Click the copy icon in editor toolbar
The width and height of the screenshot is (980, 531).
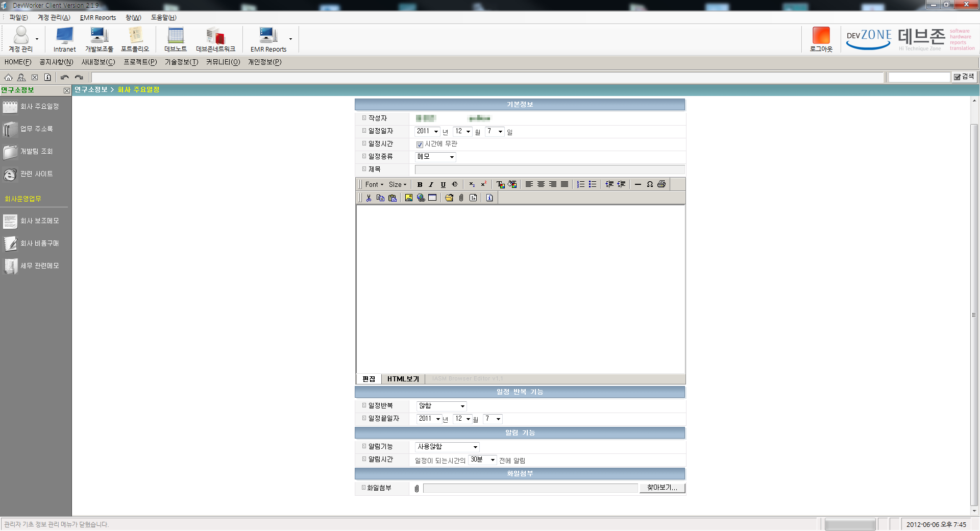[x=380, y=198]
